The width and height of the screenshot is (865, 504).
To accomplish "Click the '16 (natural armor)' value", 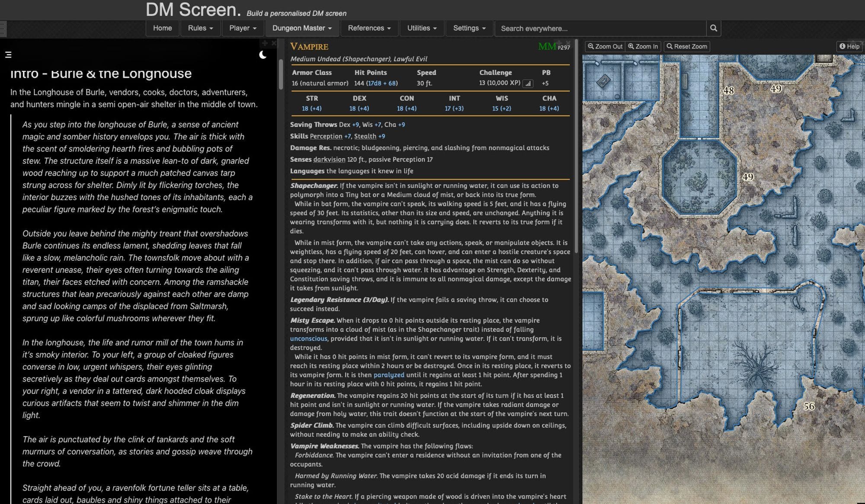I will 320,83.
